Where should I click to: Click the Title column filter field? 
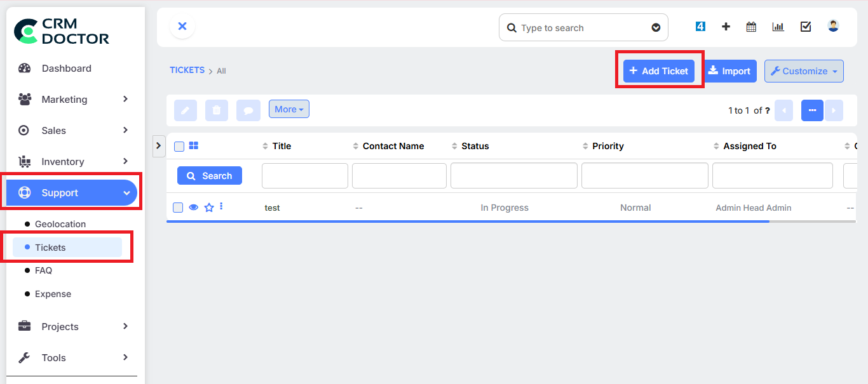305,176
